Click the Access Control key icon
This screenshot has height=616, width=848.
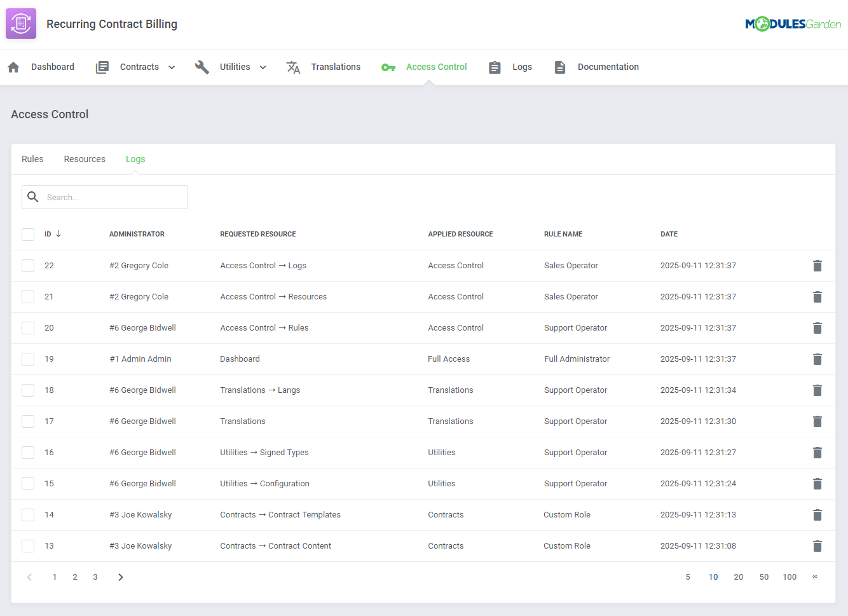pos(388,67)
